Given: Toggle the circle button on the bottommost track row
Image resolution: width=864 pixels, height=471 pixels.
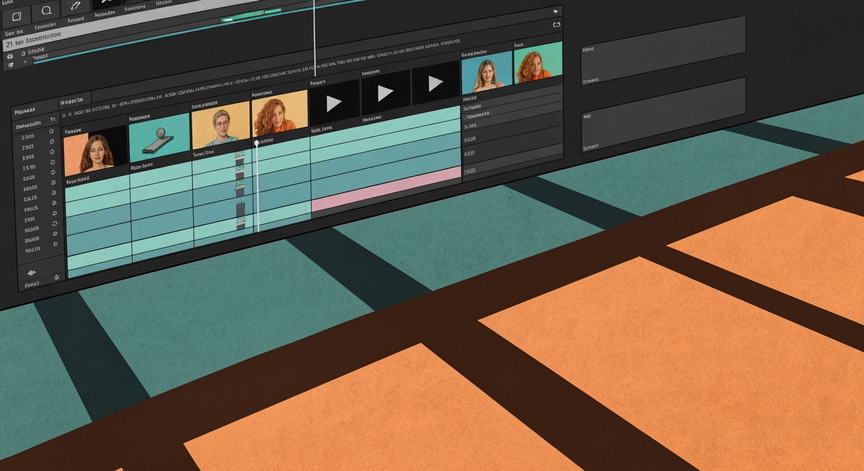Looking at the screenshot, I should click(x=55, y=244).
